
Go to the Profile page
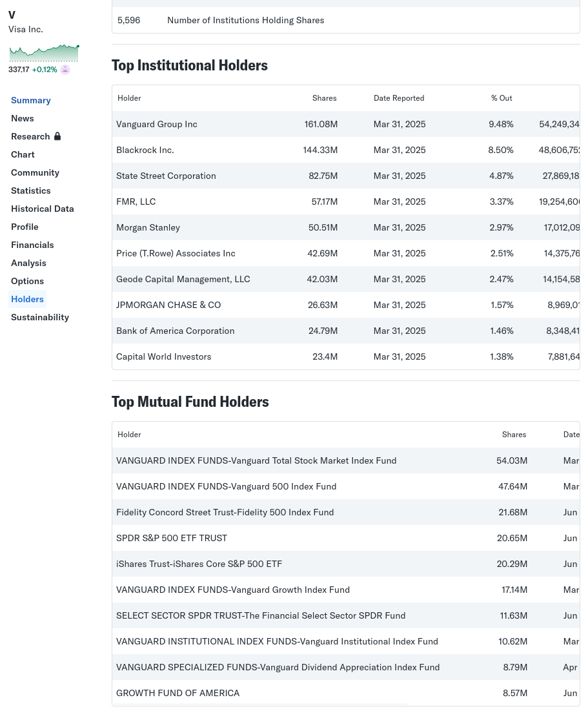[25, 227]
